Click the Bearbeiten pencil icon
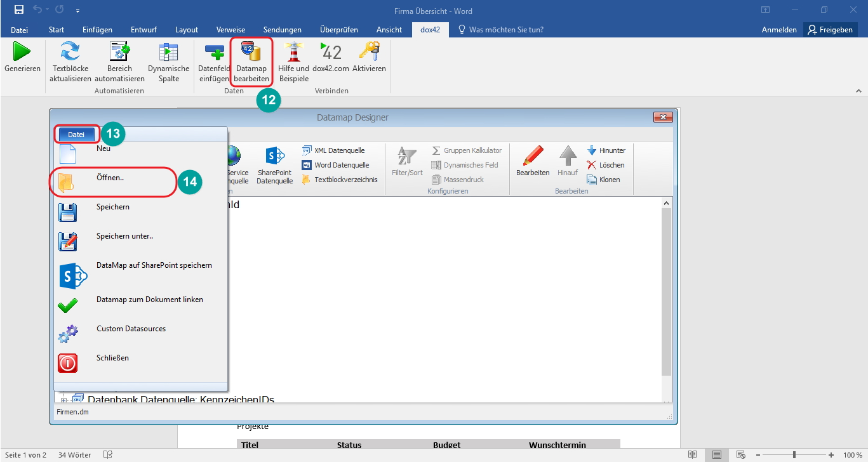The width and height of the screenshot is (868, 462). [x=533, y=156]
